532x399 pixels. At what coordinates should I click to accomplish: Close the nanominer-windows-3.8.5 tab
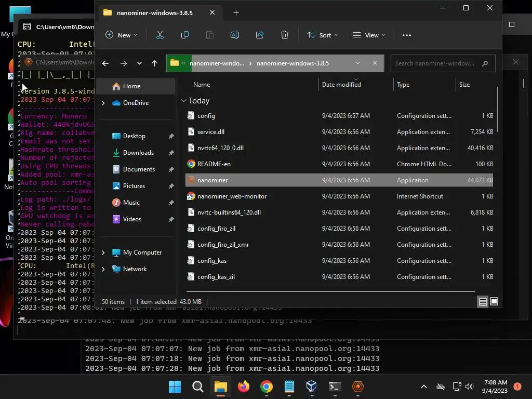pos(212,12)
